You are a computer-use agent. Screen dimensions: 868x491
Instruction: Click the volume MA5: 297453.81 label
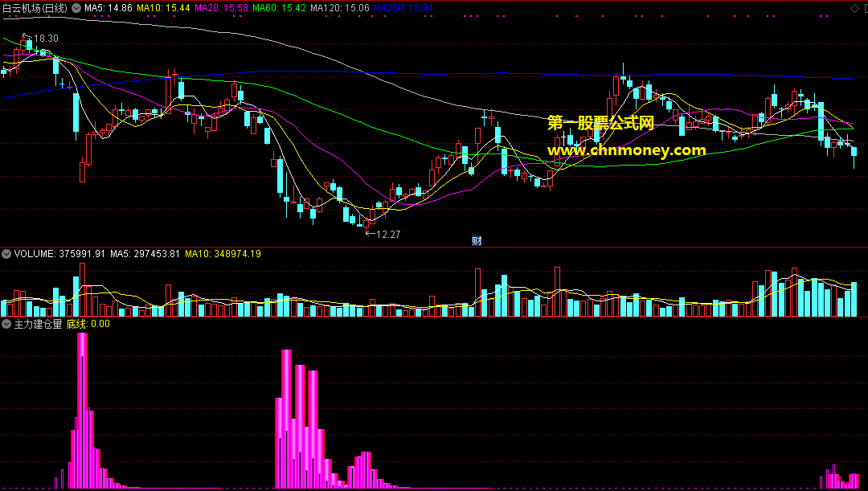point(145,254)
